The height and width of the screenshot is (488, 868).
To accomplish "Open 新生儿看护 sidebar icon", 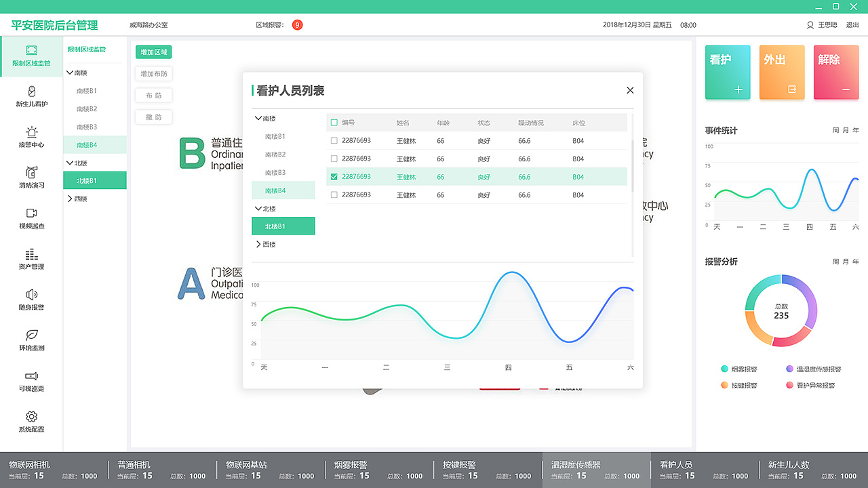I will point(31,91).
